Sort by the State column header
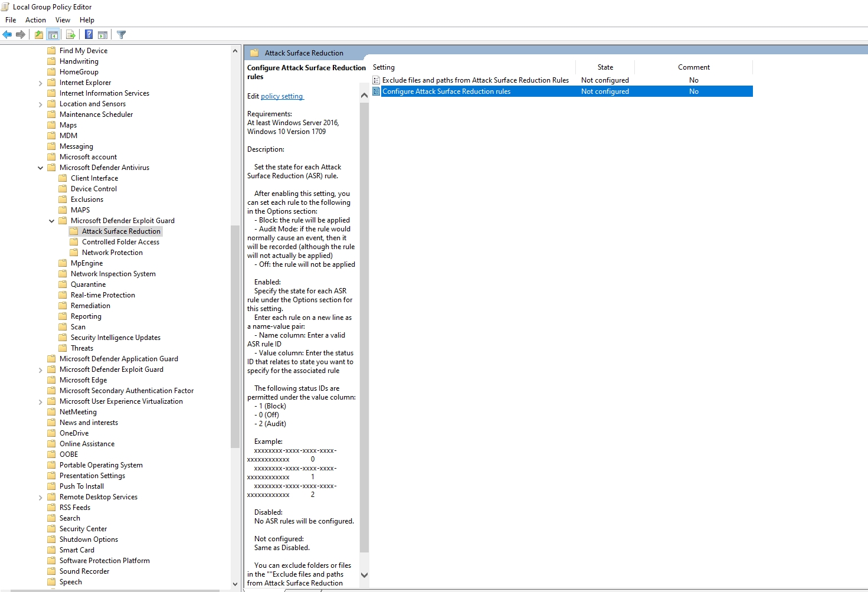The height and width of the screenshot is (592, 868). pos(605,67)
